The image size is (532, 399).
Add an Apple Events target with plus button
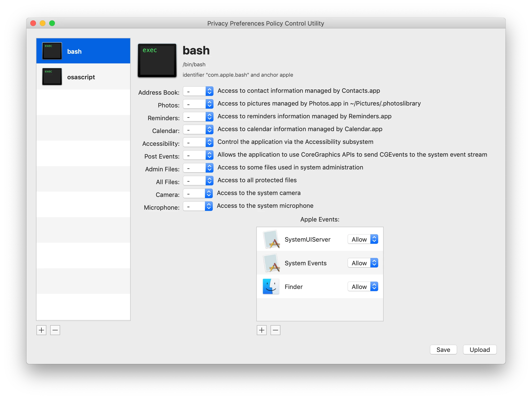coord(262,330)
